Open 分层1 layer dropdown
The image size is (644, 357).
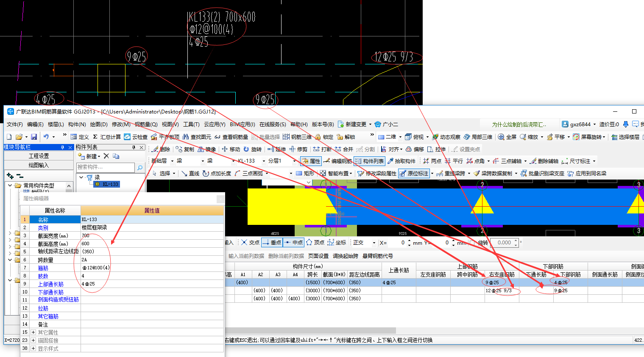tap(294, 161)
